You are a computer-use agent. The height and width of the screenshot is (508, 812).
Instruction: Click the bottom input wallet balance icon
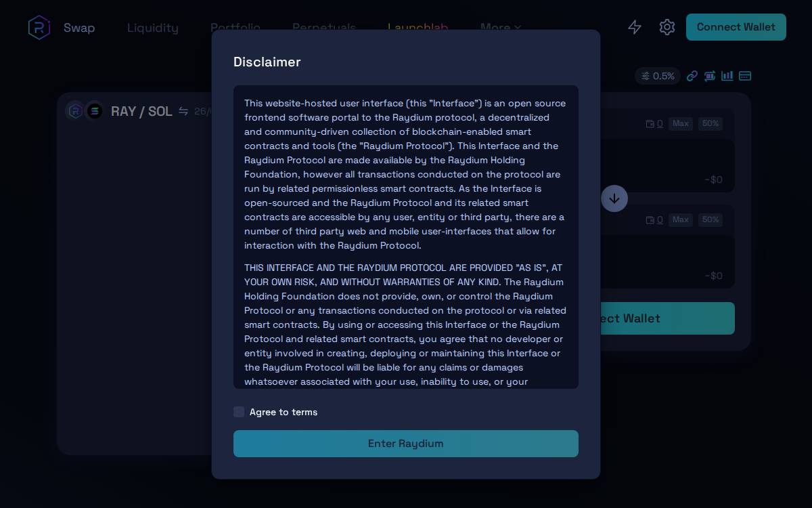(x=650, y=220)
